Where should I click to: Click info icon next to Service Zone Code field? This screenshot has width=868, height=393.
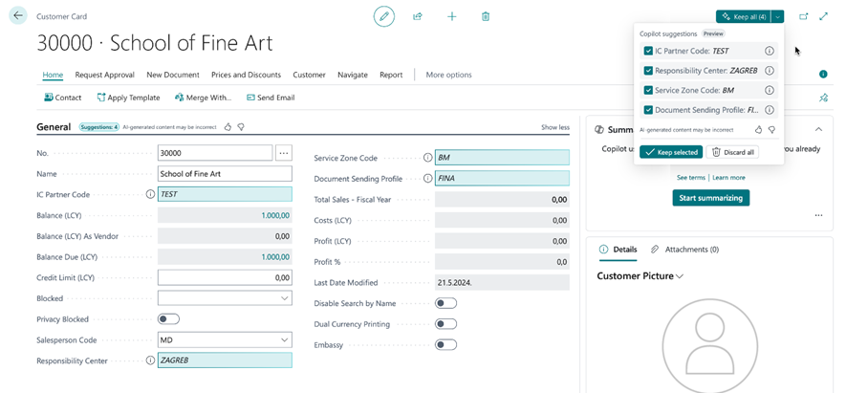(427, 158)
